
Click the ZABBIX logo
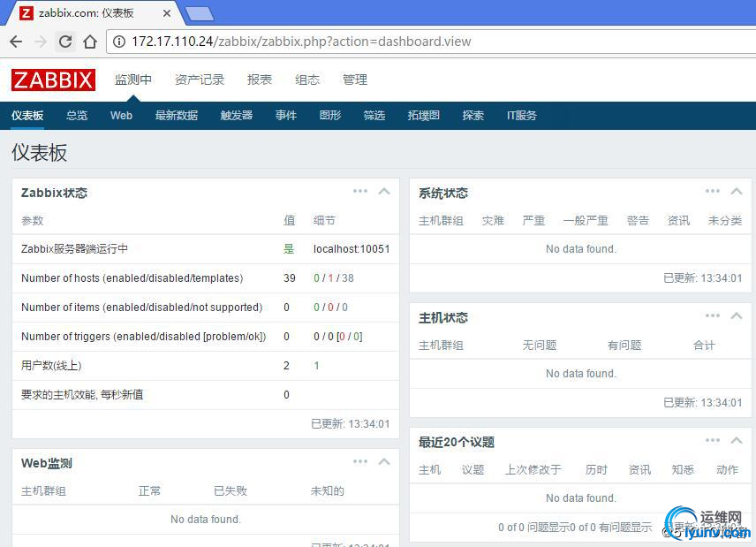53,80
